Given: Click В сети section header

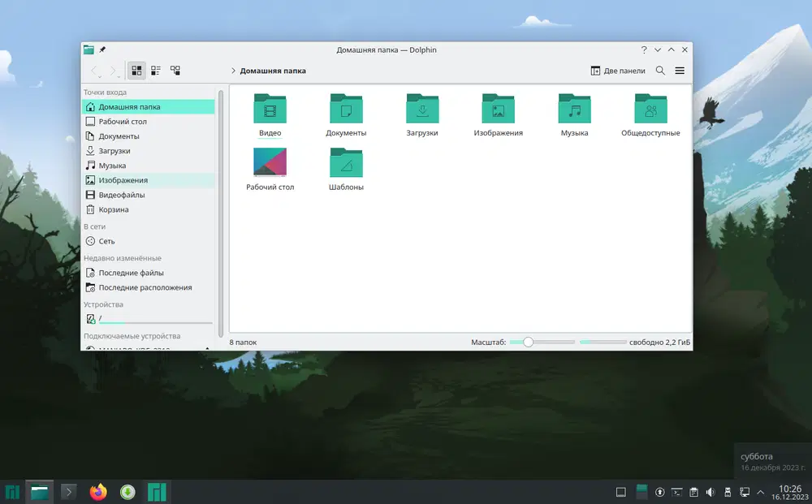Looking at the screenshot, I should coord(95,226).
